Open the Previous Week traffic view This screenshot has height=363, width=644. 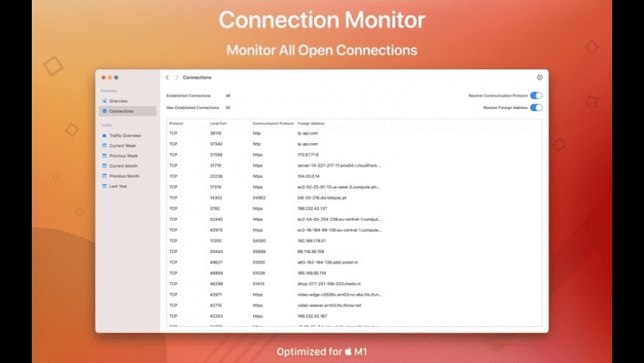(123, 156)
